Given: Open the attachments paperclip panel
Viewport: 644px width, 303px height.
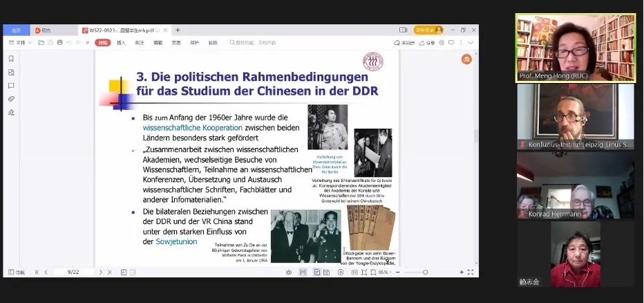Looking at the screenshot, I should click(11, 99).
